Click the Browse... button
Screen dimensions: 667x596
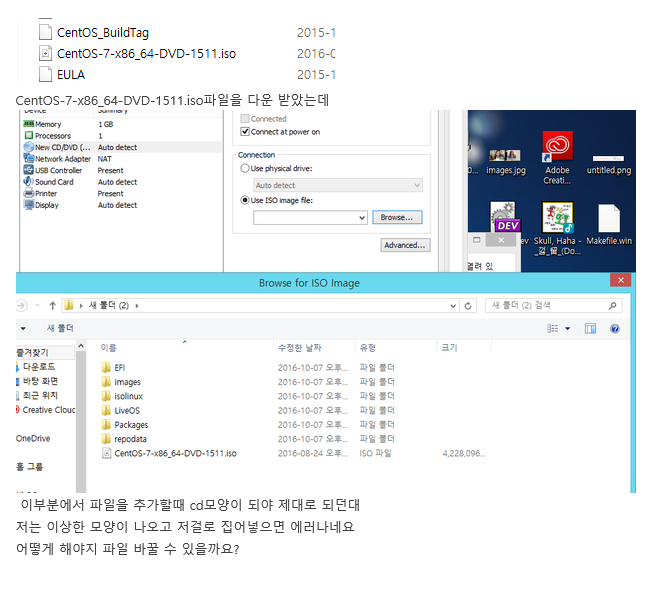coord(397,217)
